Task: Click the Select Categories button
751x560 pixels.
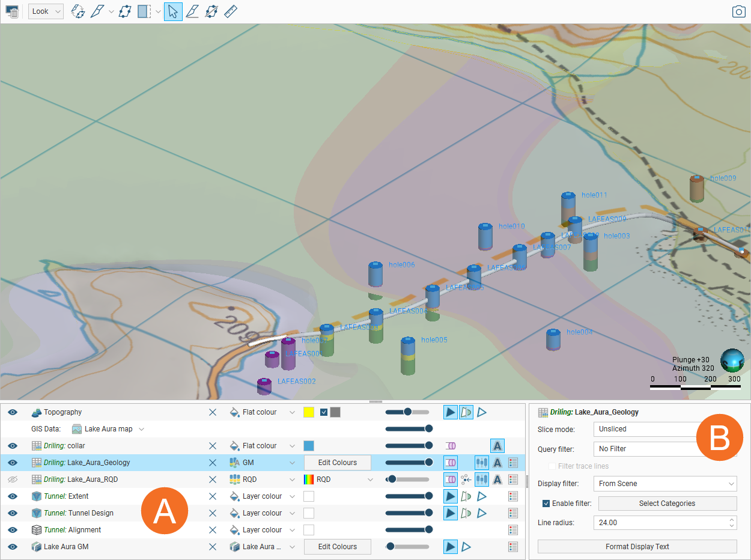Action: 667,504
